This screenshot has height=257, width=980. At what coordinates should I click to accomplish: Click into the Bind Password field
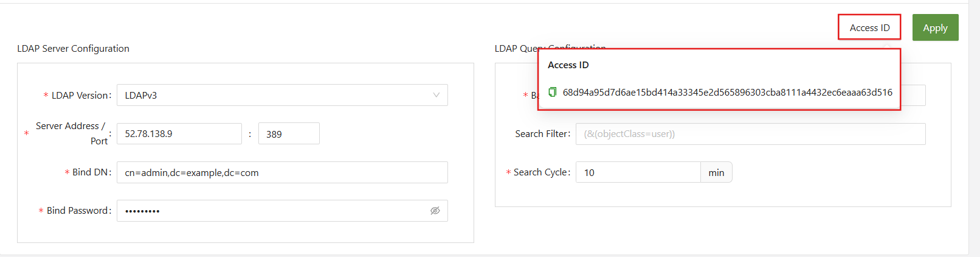[274, 211]
